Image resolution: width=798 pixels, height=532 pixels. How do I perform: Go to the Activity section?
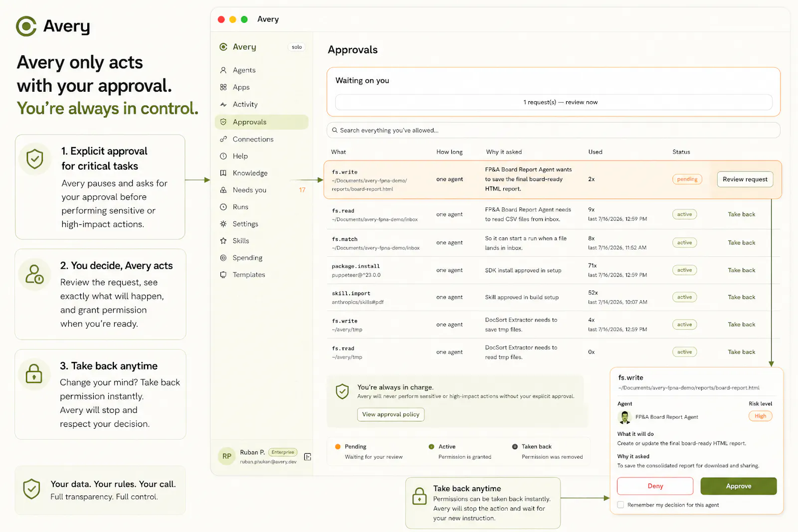tap(245, 105)
